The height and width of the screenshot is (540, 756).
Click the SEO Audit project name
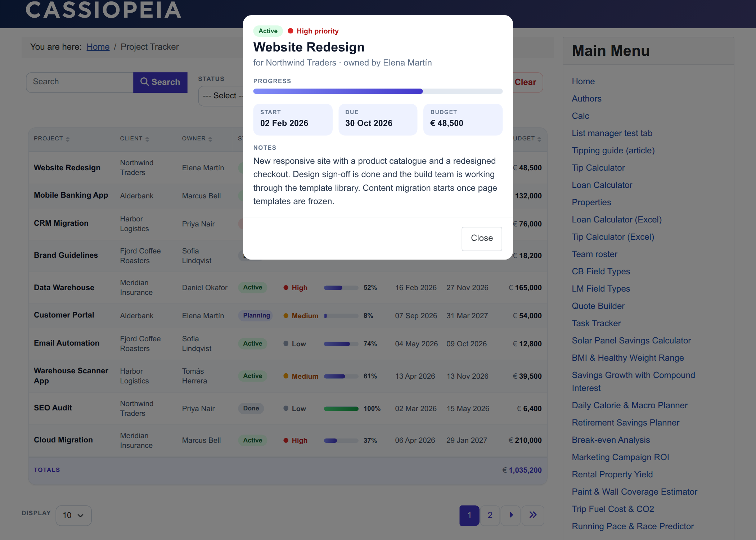click(x=53, y=408)
